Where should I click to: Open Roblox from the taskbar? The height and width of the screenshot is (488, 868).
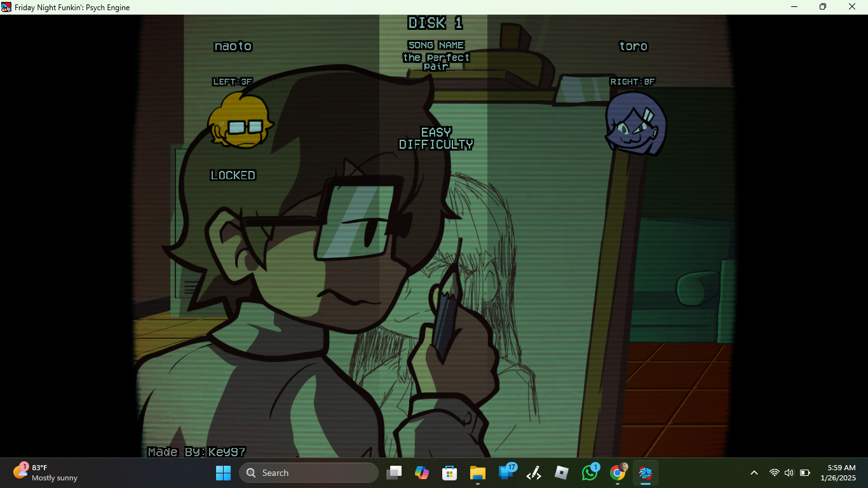point(562,473)
